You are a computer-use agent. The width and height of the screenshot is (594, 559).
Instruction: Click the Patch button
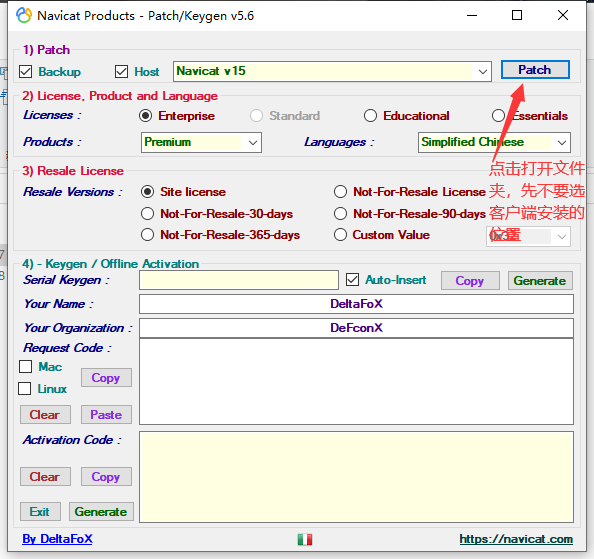pos(535,70)
